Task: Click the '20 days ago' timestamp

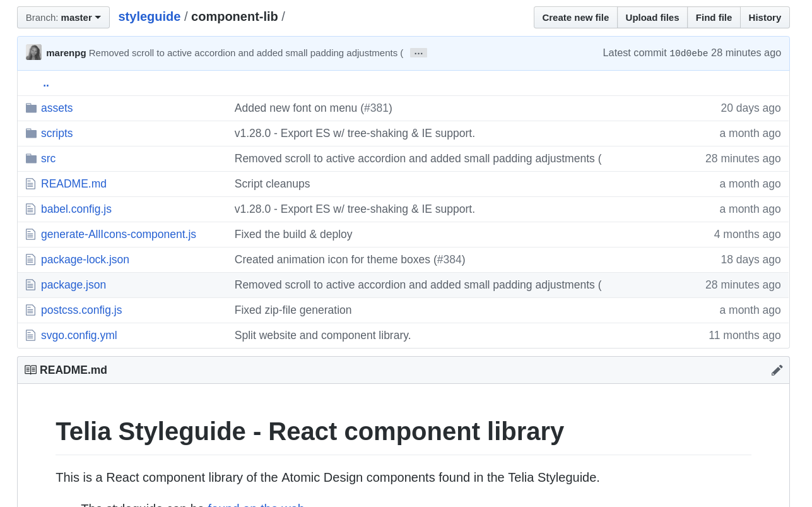Action: tap(751, 108)
